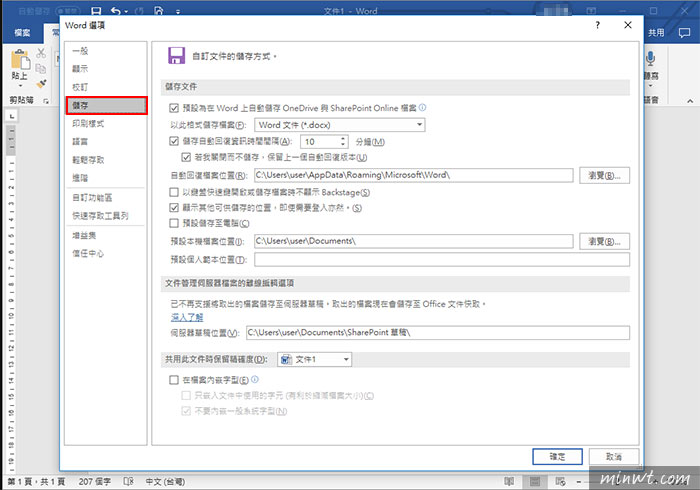Click the ruler tab selector L icon
The height and width of the screenshot is (490, 700).
click(x=12, y=116)
